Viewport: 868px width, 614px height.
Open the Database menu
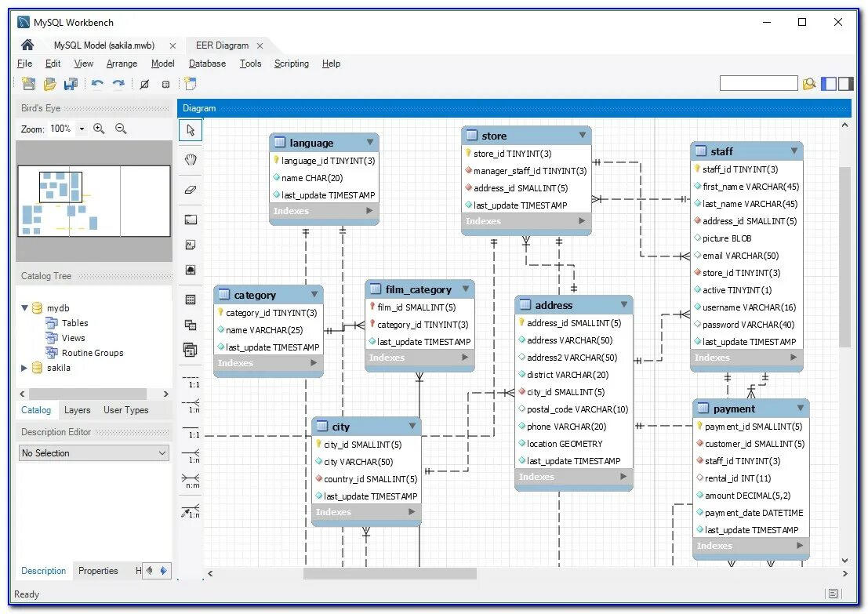(x=207, y=64)
